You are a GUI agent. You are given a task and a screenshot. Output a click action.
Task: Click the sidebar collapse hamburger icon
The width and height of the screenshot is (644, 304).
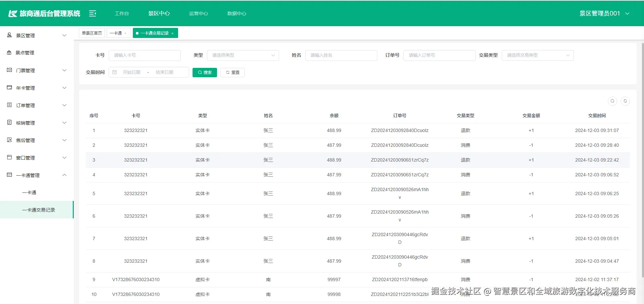pos(93,13)
